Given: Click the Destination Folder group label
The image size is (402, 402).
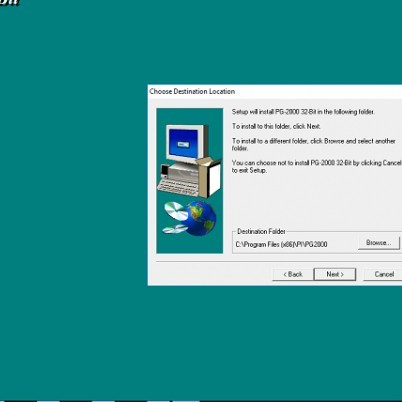Looking at the screenshot, I should (261, 231).
